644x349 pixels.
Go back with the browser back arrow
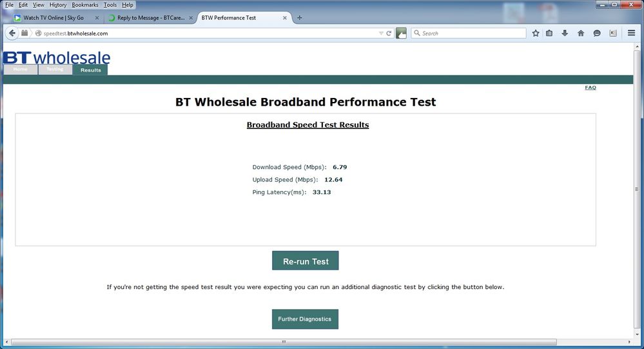(x=12, y=34)
